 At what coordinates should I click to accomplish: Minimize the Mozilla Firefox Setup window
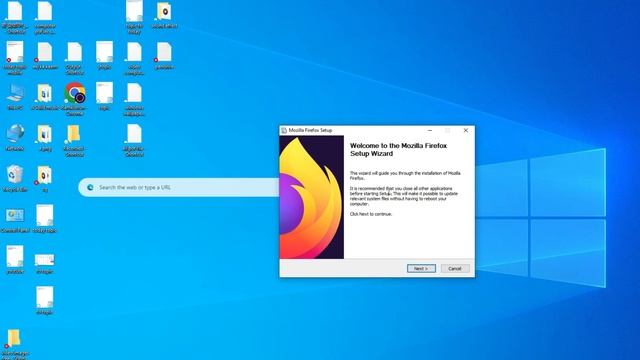(430, 130)
